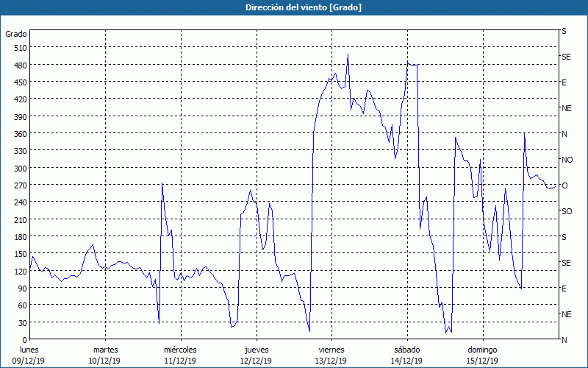Click the 'jueves' day label
This screenshot has width=588, height=368.
tap(257, 350)
